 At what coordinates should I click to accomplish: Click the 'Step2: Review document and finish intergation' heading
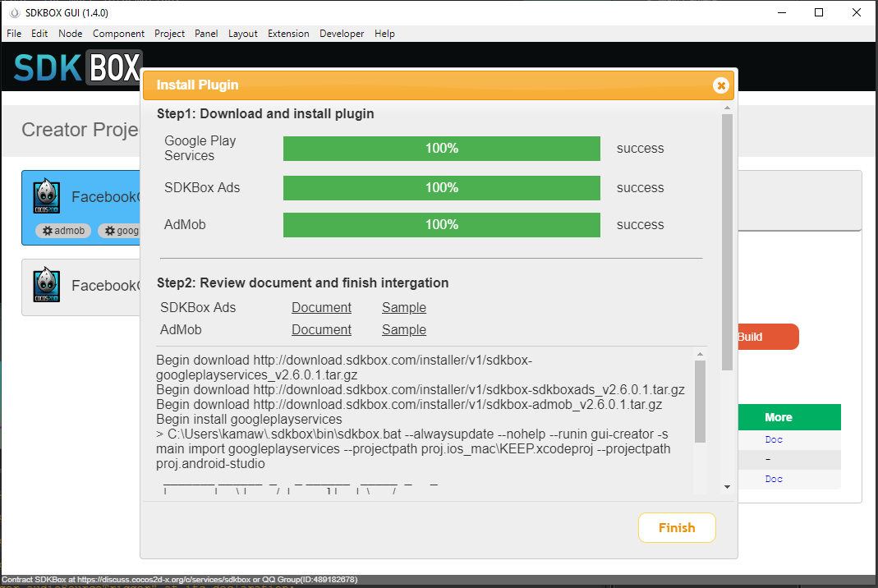point(302,283)
